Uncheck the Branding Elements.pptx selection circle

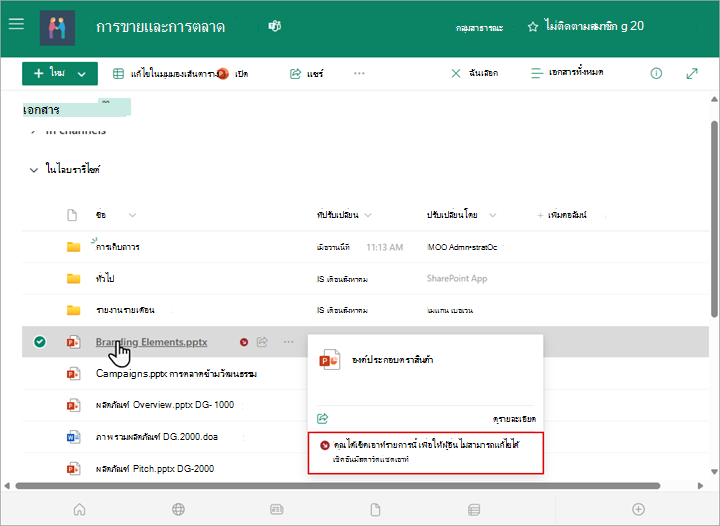[40, 341]
